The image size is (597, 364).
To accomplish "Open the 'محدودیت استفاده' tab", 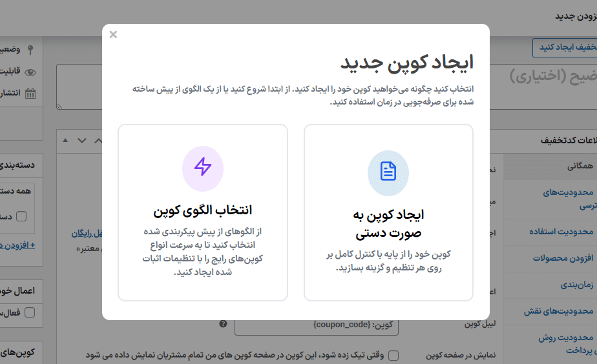I will (x=550, y=232).
